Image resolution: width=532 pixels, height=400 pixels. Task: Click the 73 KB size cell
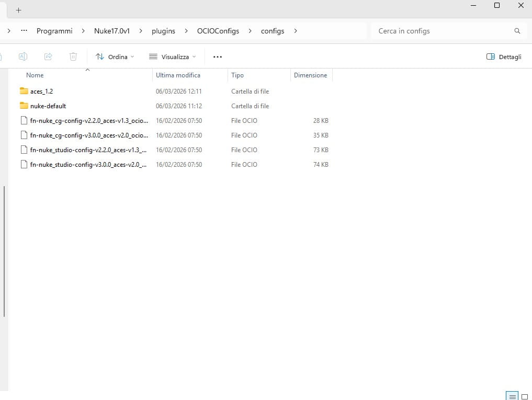coord(321,150)
